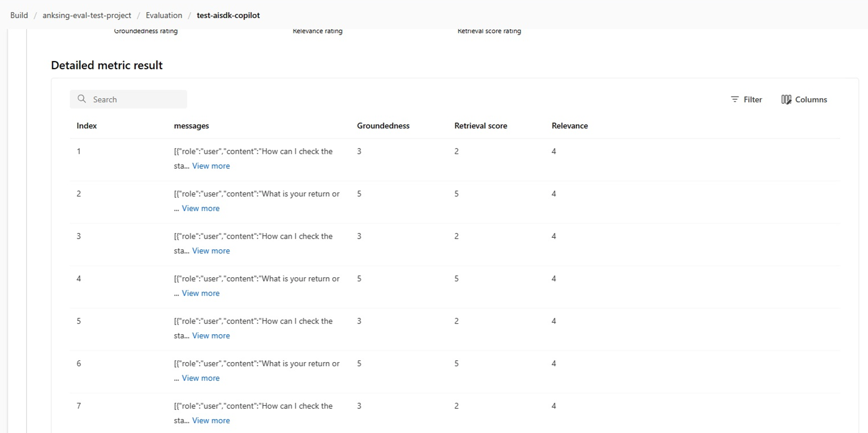The height and width of the screenshot is (433, 868).
Task: Click View more in row 4
Action: click(201, 293)
